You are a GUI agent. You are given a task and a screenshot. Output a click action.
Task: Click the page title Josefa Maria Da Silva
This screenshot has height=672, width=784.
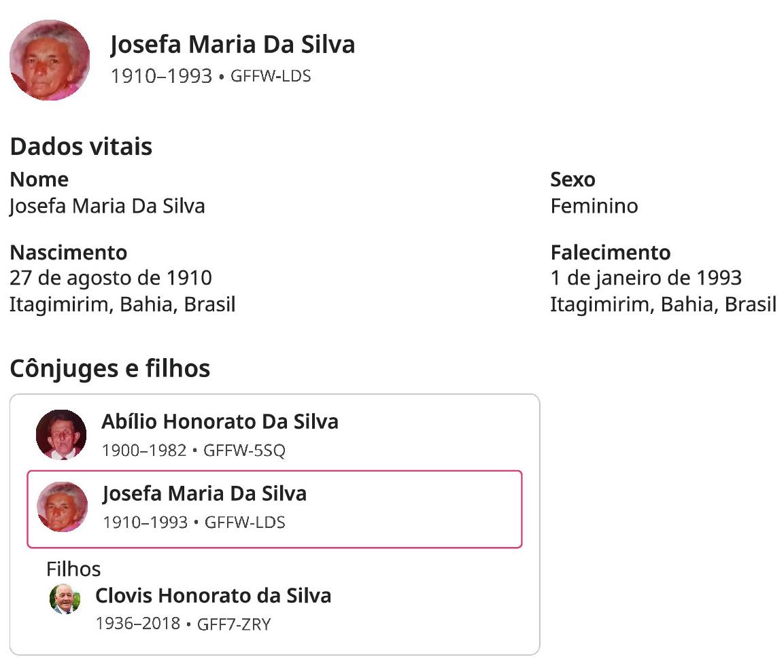point(233,45)
